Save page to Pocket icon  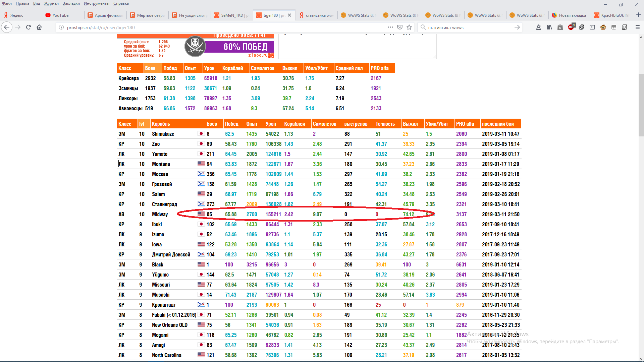tap(400, 27)
